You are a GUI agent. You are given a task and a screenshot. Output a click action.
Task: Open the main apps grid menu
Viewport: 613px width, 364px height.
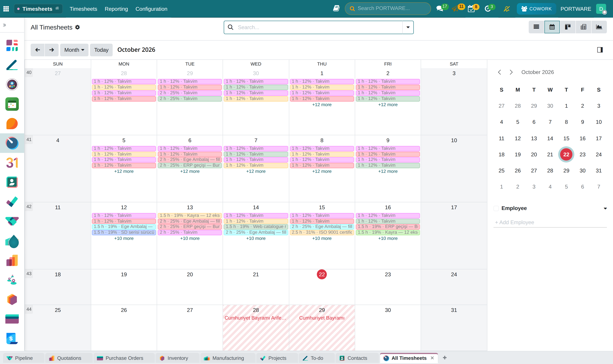coord(6,9)
